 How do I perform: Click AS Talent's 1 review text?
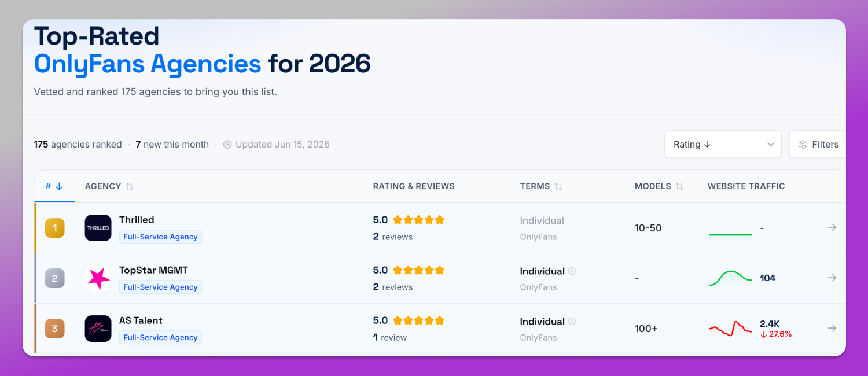(x=390, y=337)
